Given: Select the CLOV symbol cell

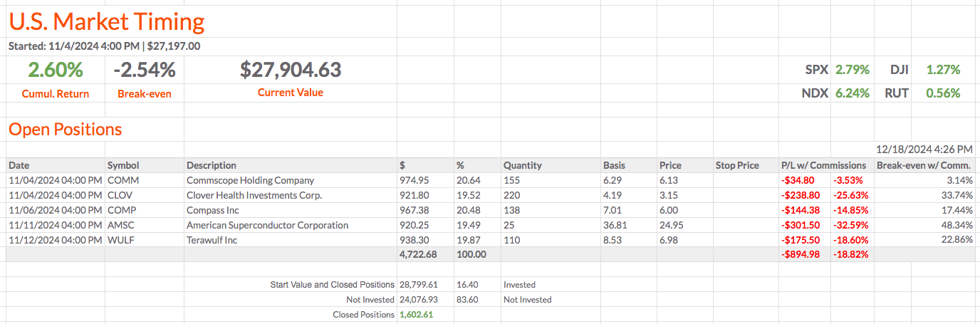Looking at the screenshot, I should 120,195.
